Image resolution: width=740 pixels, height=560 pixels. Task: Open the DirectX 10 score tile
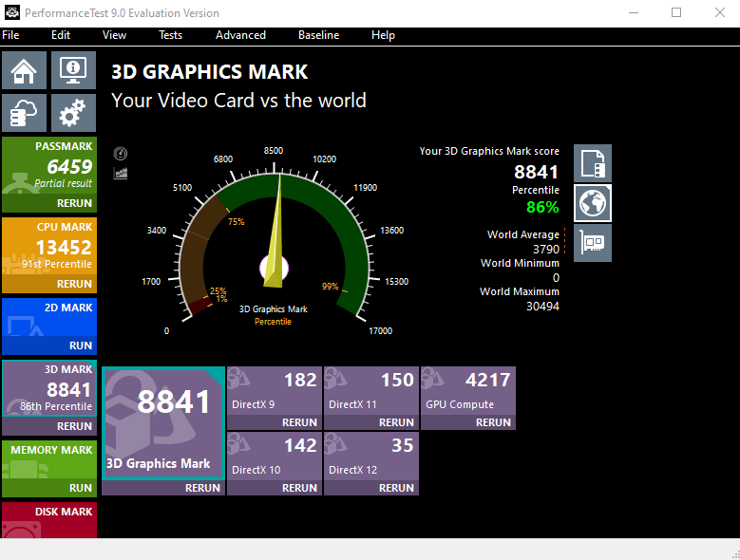click(275, 457)
